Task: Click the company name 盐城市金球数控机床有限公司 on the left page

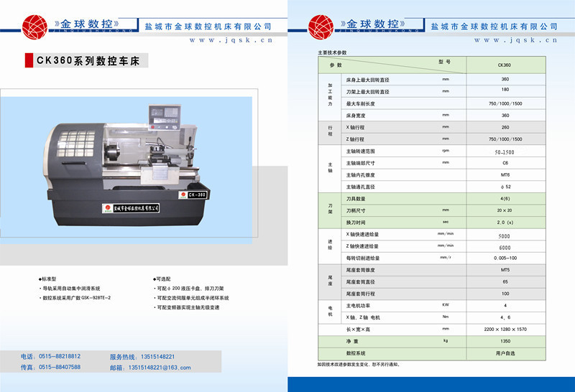Action: point(208,27)
